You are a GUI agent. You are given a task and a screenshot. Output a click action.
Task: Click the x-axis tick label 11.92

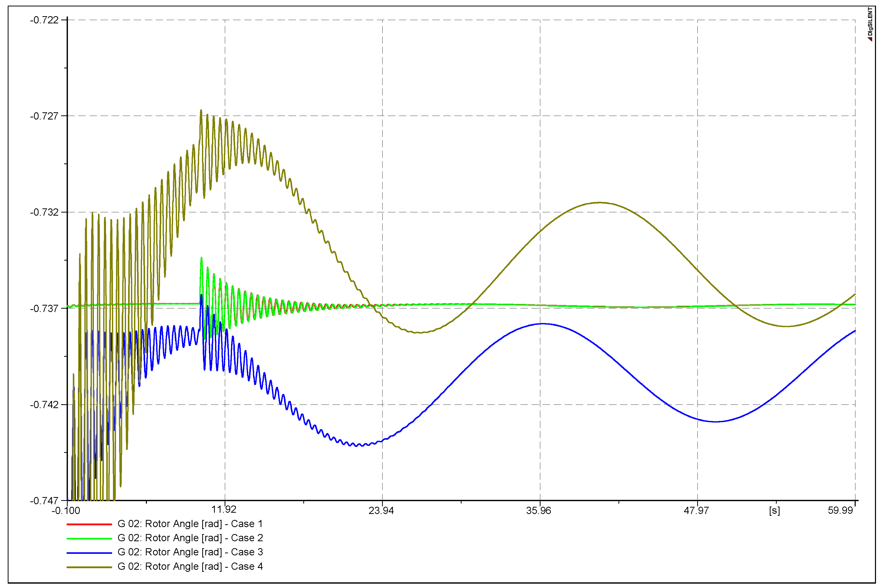point(224,509)
